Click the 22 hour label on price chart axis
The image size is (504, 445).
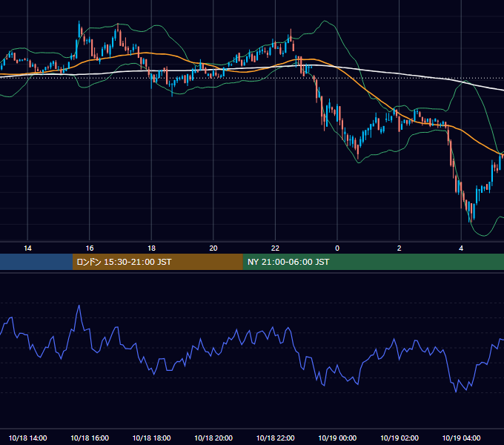275,248
